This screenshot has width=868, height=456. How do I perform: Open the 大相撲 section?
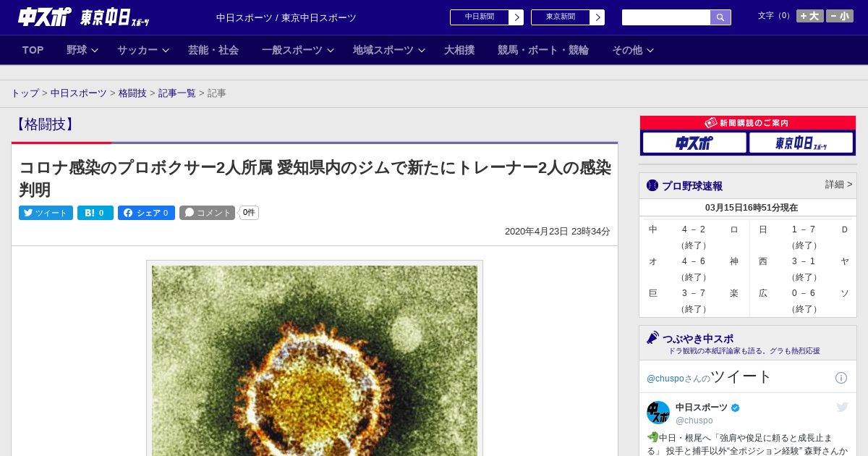click(459, 50)
